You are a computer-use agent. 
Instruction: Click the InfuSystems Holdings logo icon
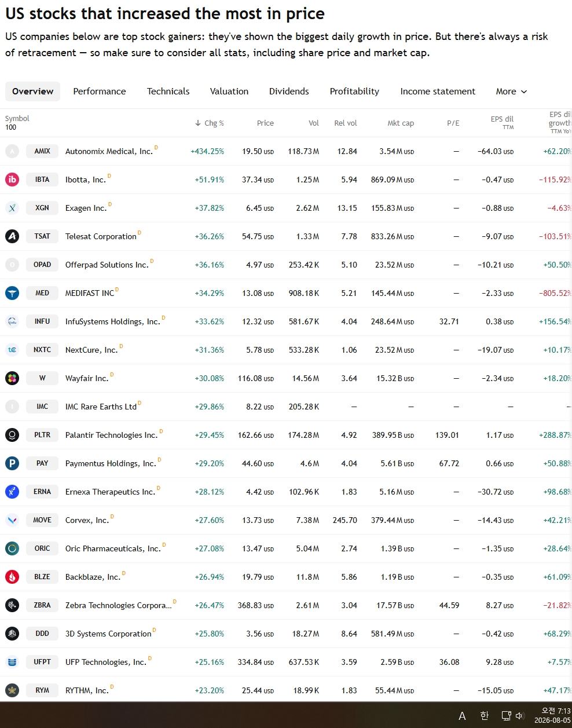(12, 321)
